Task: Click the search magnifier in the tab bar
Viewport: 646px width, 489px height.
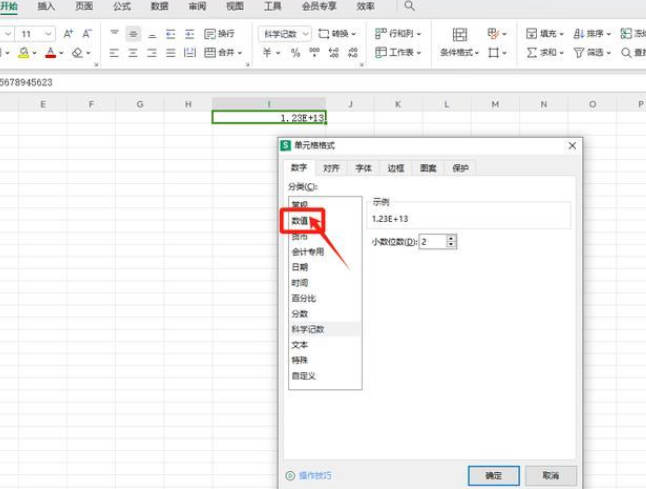Action: (x=409, y=6)
